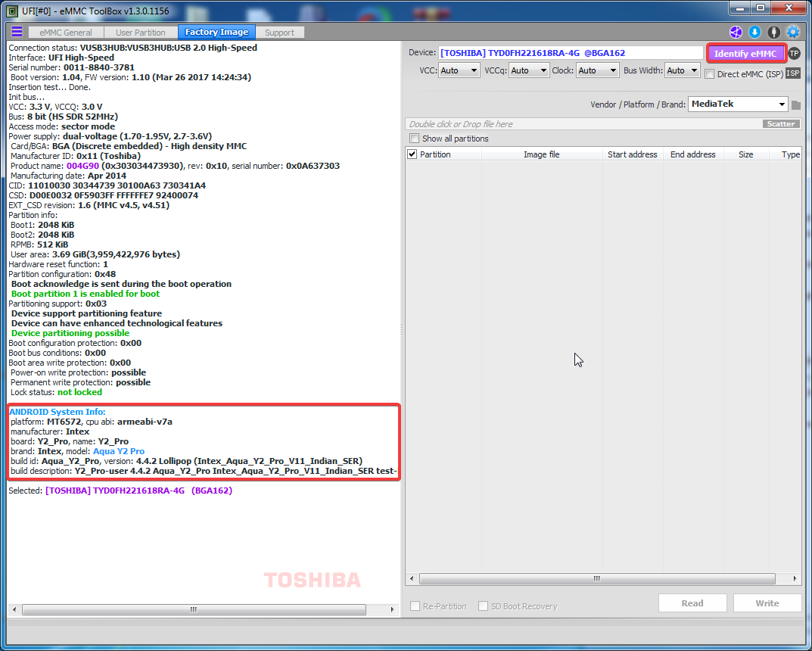Click the 'Aqua Y2 Pro' model text
The image size is (812, 651).
coord(119,451)
